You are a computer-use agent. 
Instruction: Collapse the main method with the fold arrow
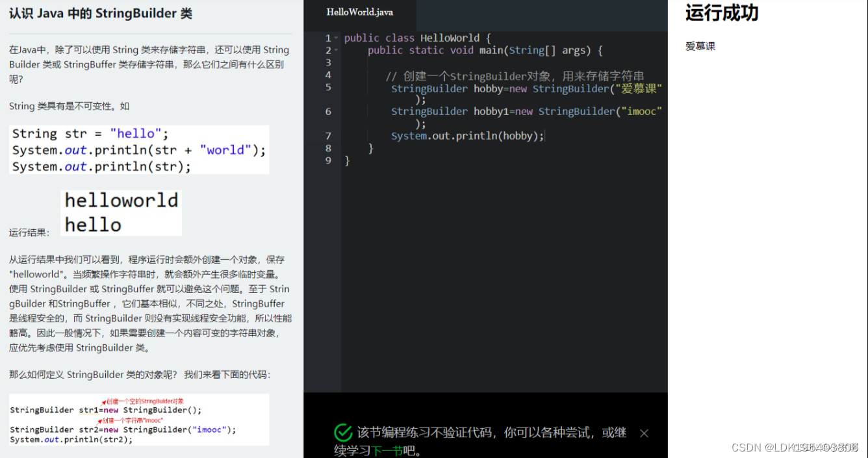click(x=335, y=50)
